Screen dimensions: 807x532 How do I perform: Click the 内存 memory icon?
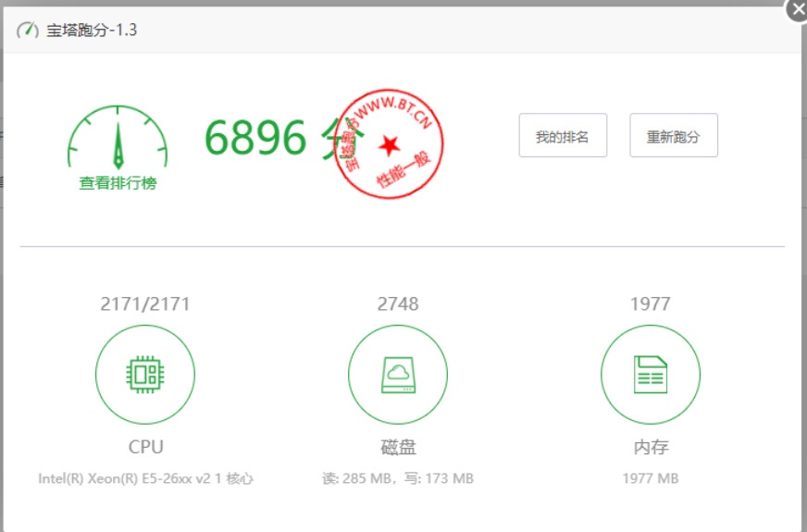tap(651, 374)
